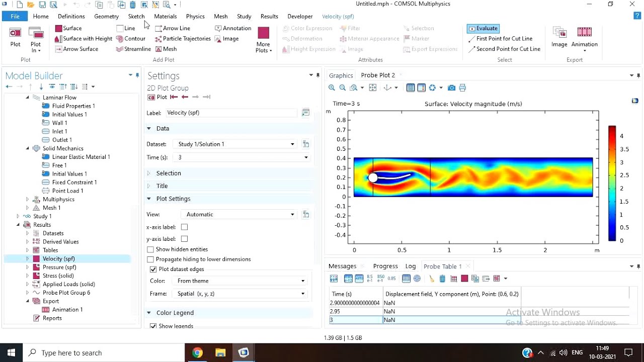This screenshot has width=644, height=362.
Task: Open File Explorer from the taskbar
Action: [x=220, y=352]
